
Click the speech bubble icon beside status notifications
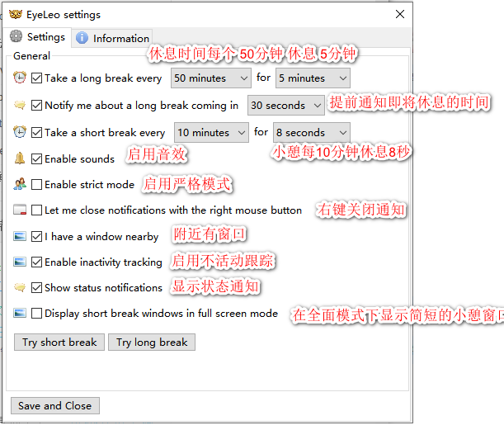[x=20, y=287]
